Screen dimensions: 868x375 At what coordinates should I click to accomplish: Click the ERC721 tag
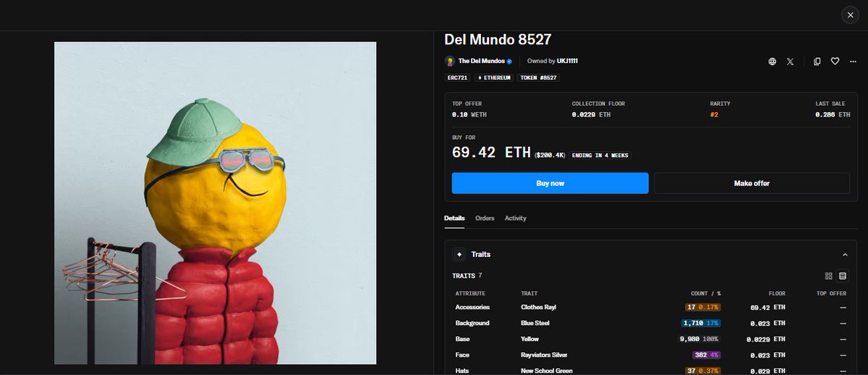pos(457,77)
